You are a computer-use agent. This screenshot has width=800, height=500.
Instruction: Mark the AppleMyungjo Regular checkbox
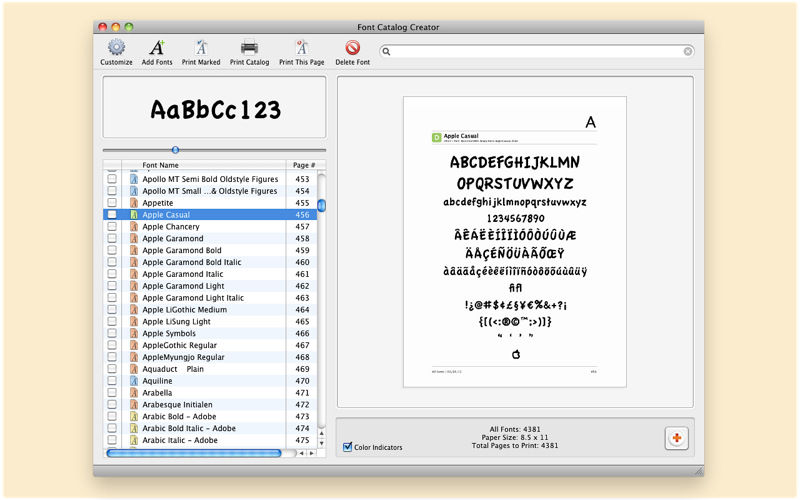[x=112, y=357]
